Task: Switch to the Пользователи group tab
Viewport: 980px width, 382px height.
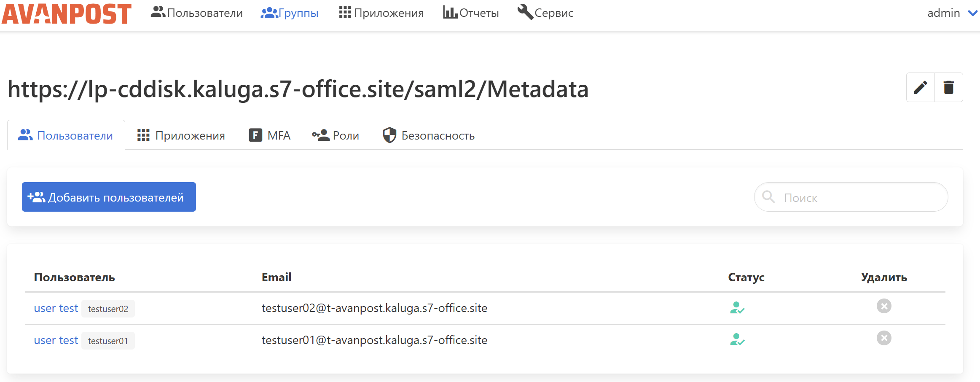Action: coord(66,135)
